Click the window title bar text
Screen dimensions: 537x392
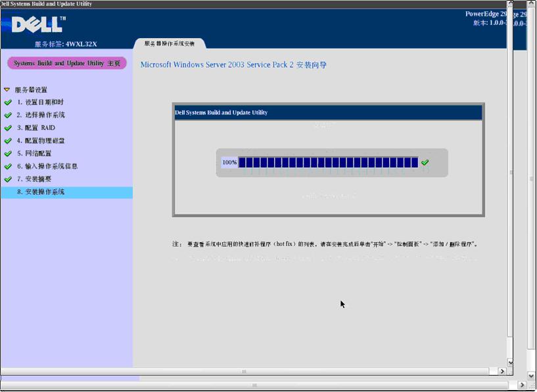pyautogui.click(x=46, y=4)
